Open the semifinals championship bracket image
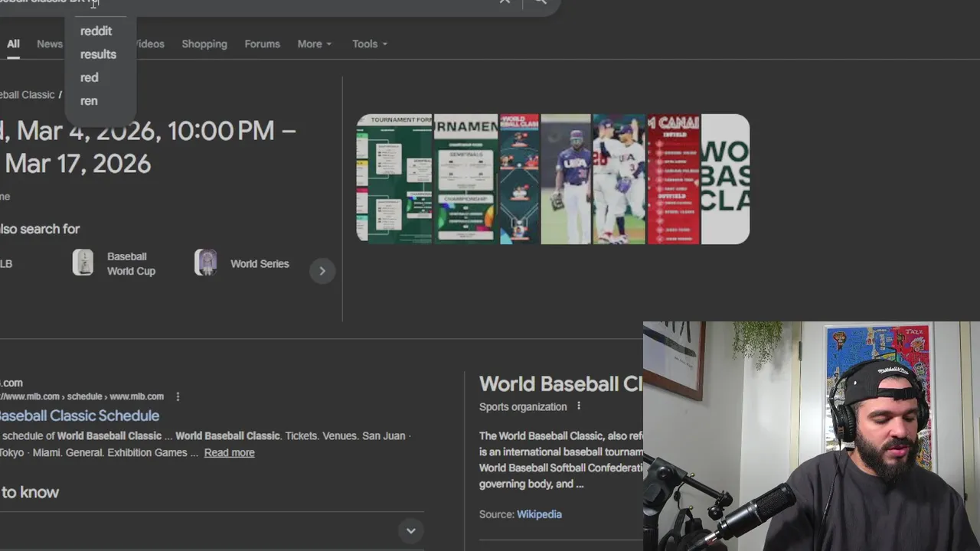980x551 pixels. tap(465, 179)
